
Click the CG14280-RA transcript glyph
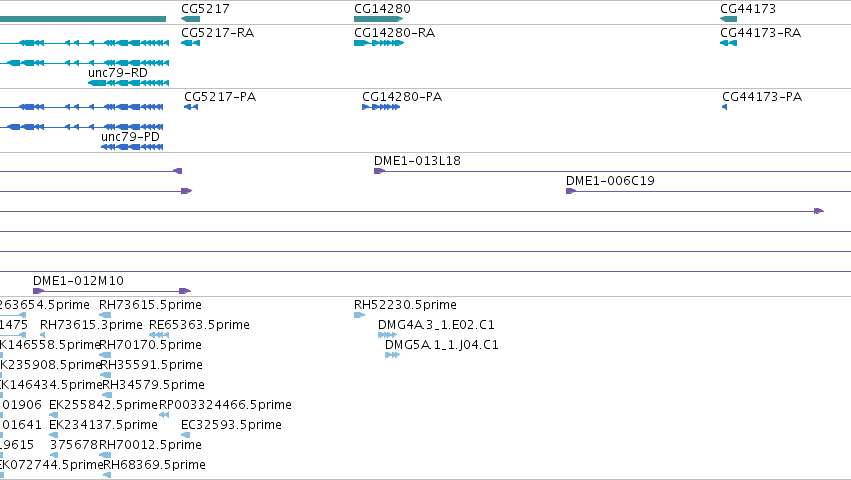379,43
